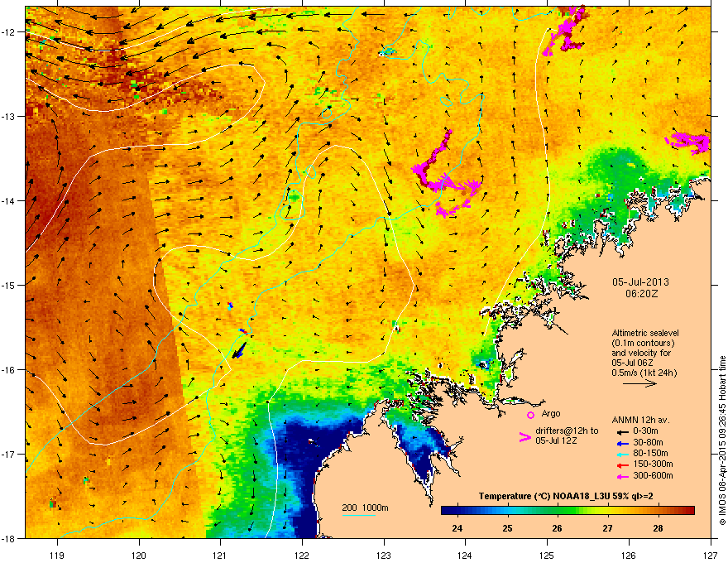Click longitude axis label 119
Screen dimensions: 728x563
pos(57,555)
